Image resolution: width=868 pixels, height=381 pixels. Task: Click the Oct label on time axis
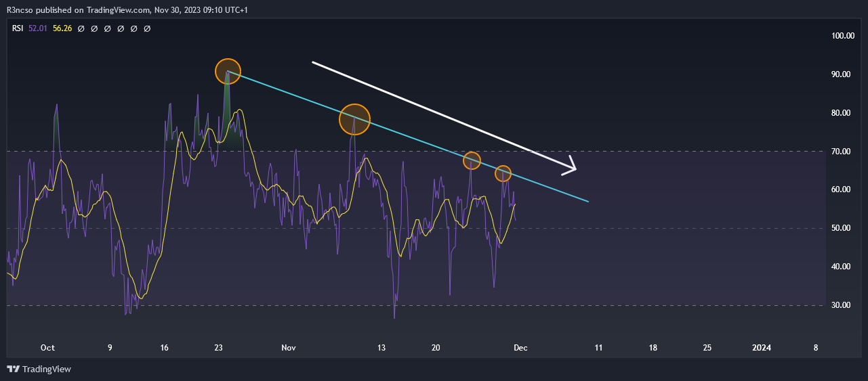point(47,348)
